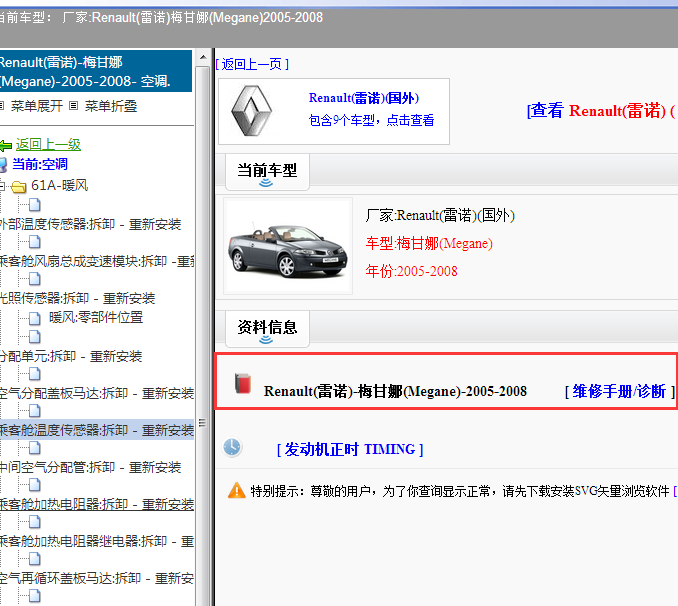678x606 pixels.
Task: Open Renault(雷诺)(国外) brand link
Action: pyautogui.click(x=364, y=98)
